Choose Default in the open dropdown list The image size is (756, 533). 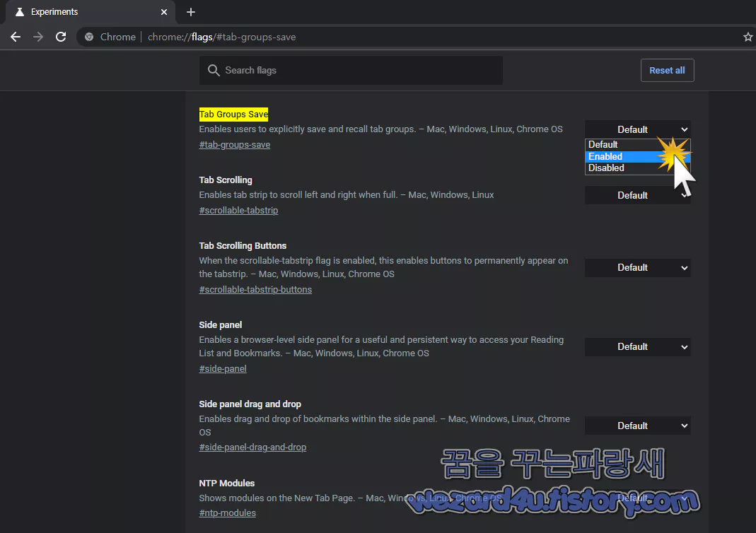click(637, 145)
